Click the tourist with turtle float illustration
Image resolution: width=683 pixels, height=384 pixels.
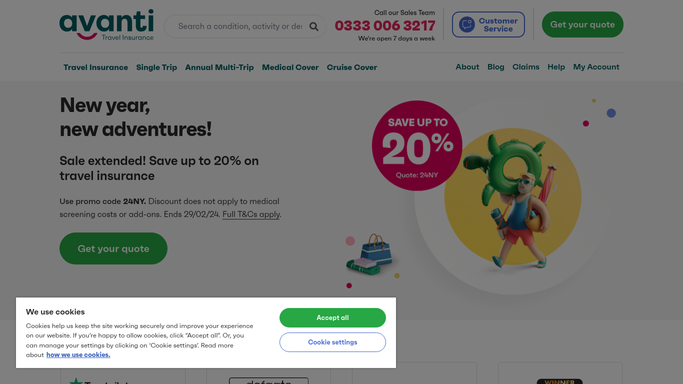pos(513,198)
